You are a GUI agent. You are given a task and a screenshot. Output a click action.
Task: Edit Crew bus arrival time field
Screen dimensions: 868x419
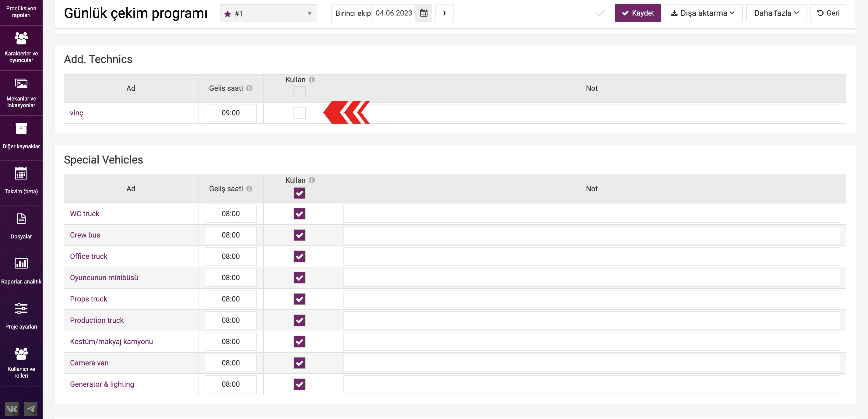pos(230,235)
